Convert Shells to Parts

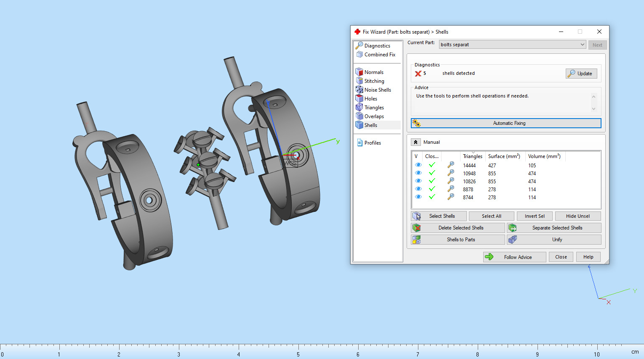458,240
